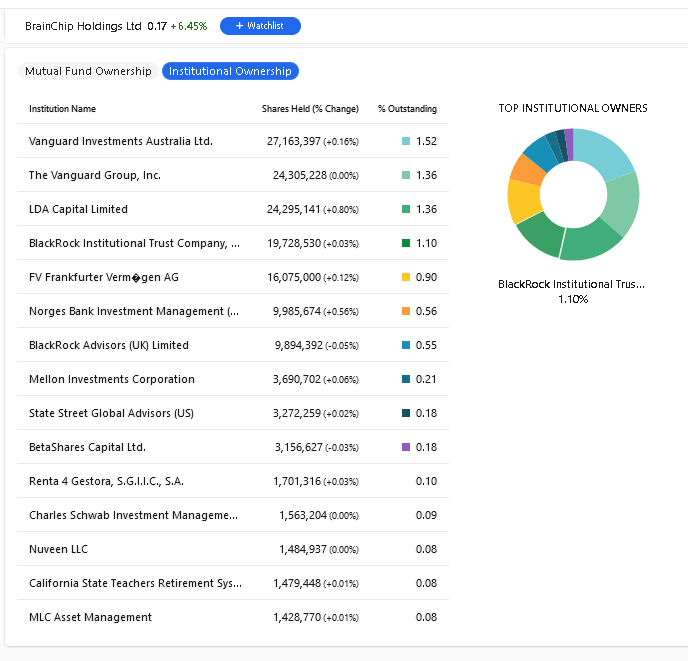Click TOP INSTITUTIONAL OWNERS chart title
The width and height of the screenshot is (688, 661).
coord(573,108)
